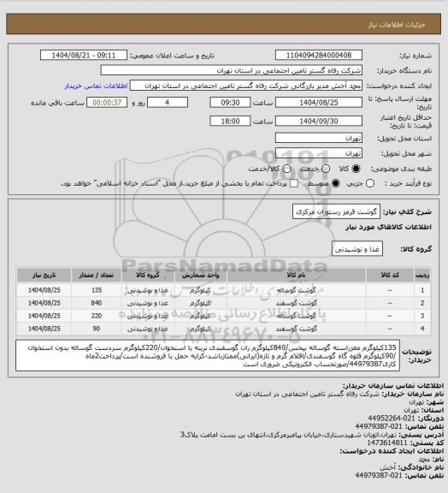The height and width of the screenshot is (493, 448).
Task: Click the general description گوشت قرمز رستوران مرکزی
Action: pos(336,211)
